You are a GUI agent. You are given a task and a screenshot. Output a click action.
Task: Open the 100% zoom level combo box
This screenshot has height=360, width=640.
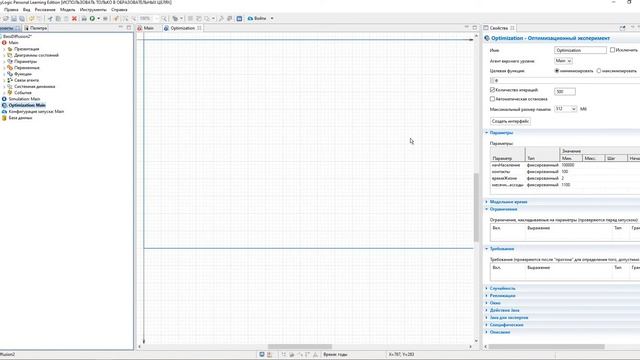click(149, 18)
